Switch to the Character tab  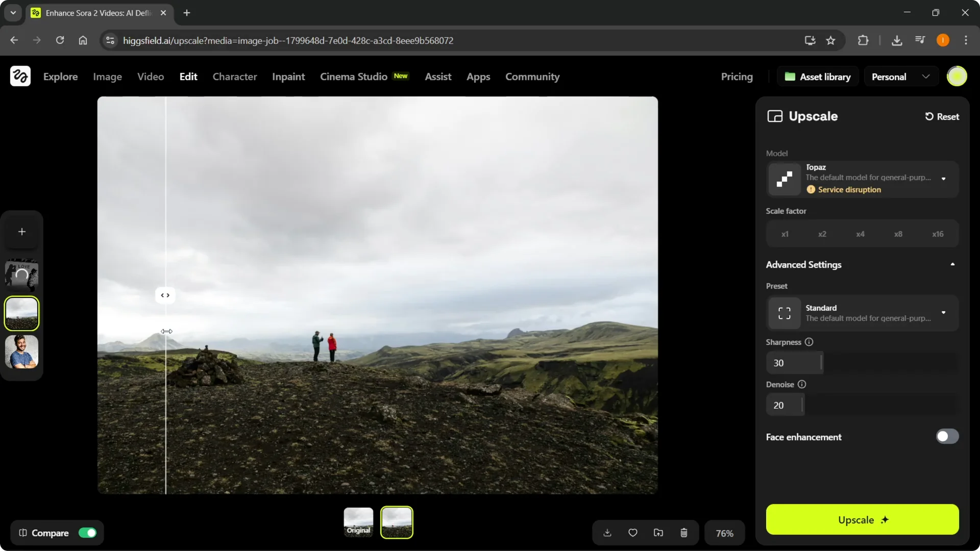coord(234,77)
